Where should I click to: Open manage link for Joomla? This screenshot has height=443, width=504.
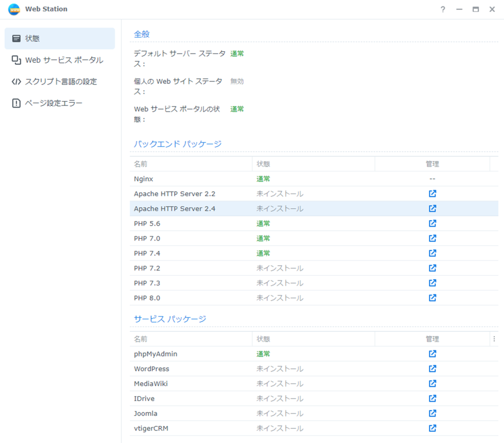[432, 414]
